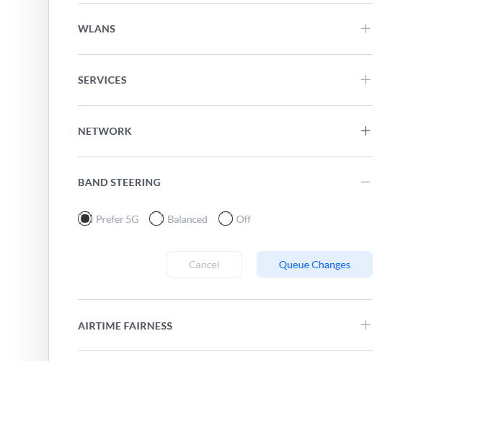Expand WLANS section with plus icon
This screenshot has height=442, width=504.
click(365, 29)
